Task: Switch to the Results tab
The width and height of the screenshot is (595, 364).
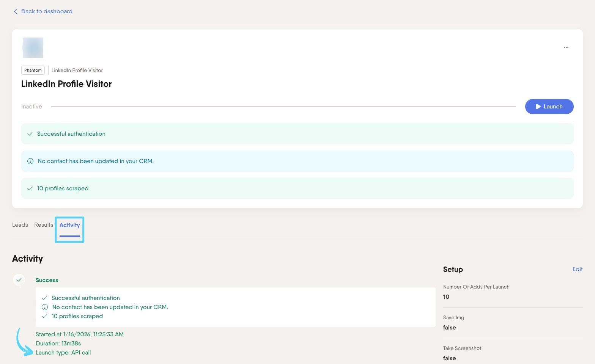Action: [44, 225]
